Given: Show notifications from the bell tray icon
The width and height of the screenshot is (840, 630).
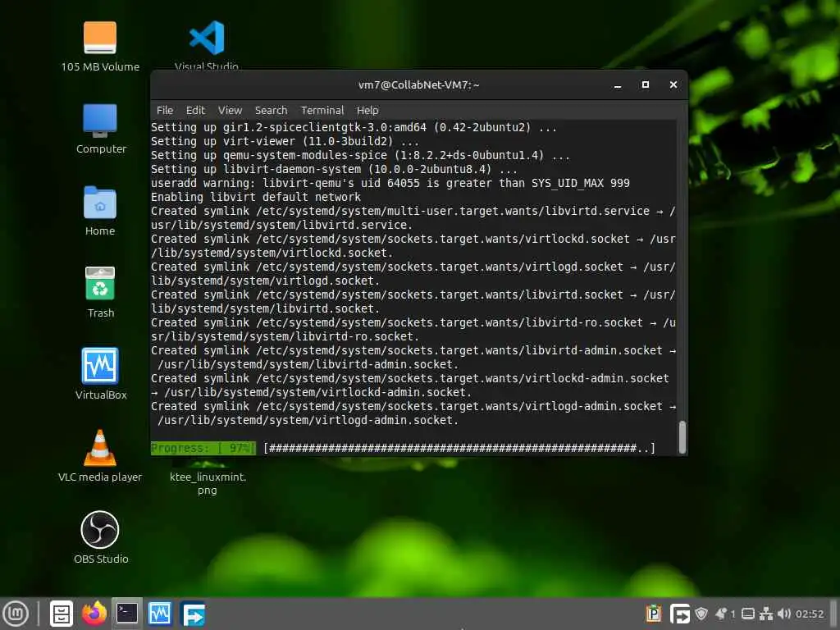Looking at the screenshot, I should [721, 614].
